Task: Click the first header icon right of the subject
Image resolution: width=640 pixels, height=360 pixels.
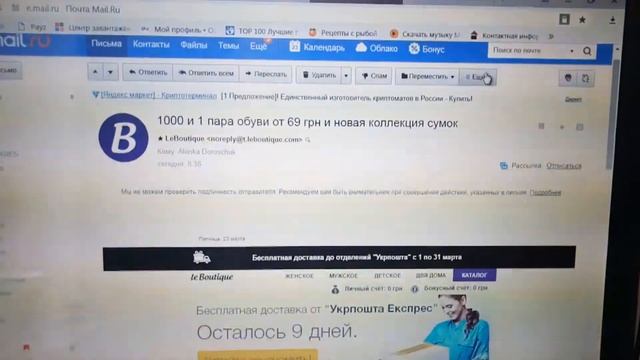Action: 541,127
